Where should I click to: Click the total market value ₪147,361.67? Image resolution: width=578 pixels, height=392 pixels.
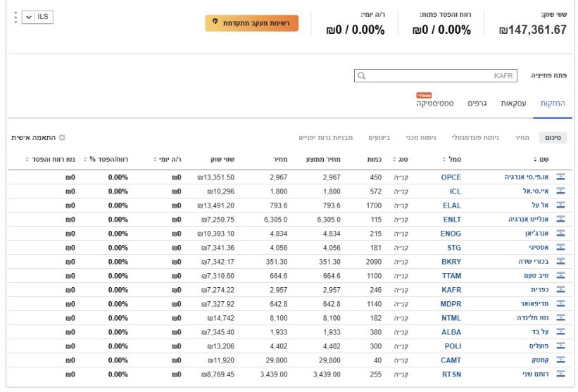533,30
